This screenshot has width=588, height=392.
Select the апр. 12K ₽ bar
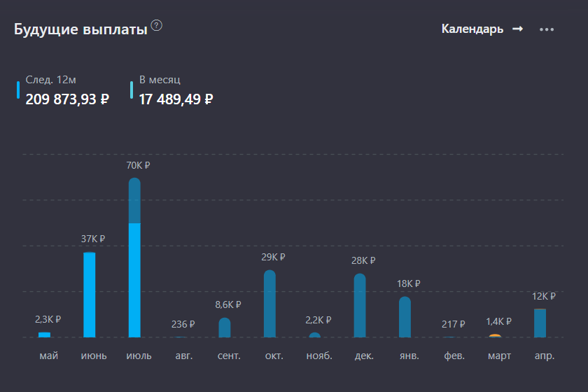tap(540, 323)
